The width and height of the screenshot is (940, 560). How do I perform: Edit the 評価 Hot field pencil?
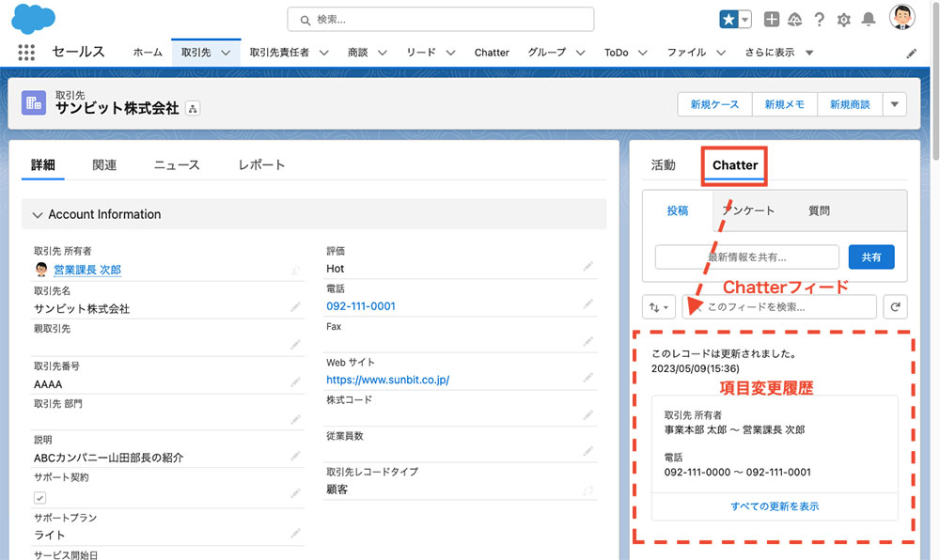click(588, 267)
